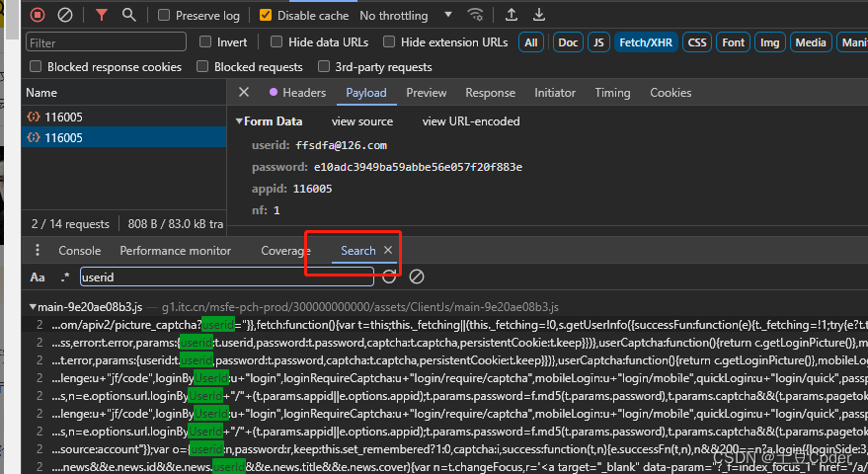Open the Coverage drawer tab
Viewport: 868px width, 474px height.
tap(285, 250)
